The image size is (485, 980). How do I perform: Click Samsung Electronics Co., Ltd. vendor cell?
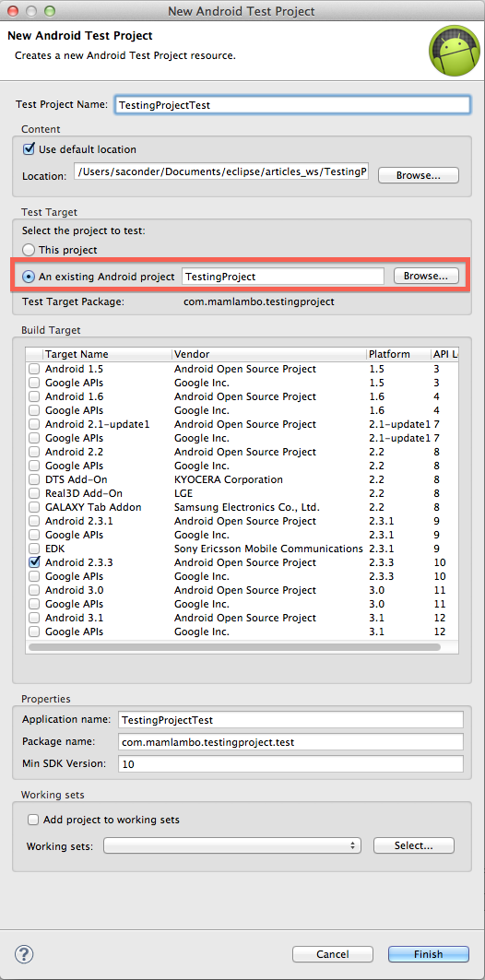pos(247,507)
